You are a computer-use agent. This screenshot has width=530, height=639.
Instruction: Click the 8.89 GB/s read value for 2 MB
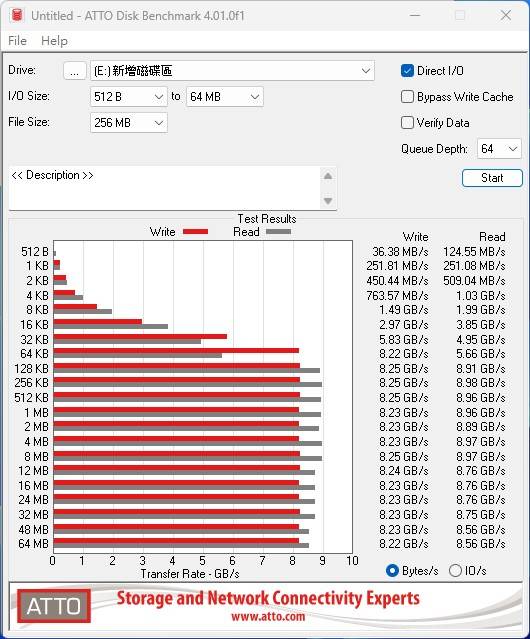481,427
